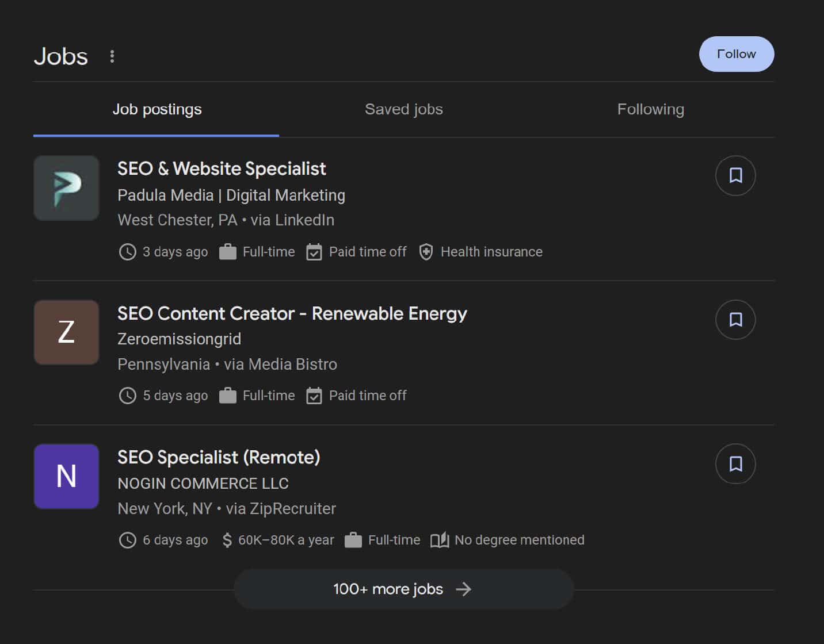Click the '3 days ago' posting date
This screenshot has height=644, width=824.
(x=176, y=252)
